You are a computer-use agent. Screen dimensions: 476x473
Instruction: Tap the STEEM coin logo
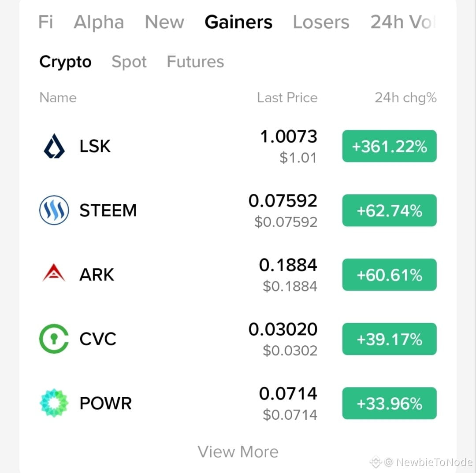(54, 210)
